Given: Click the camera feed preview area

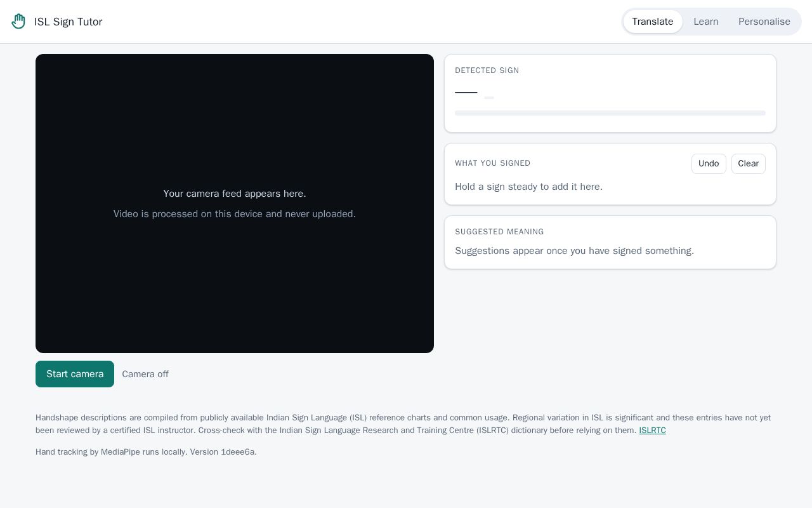Looking at the screenshot, I should [x=235, y=203].
